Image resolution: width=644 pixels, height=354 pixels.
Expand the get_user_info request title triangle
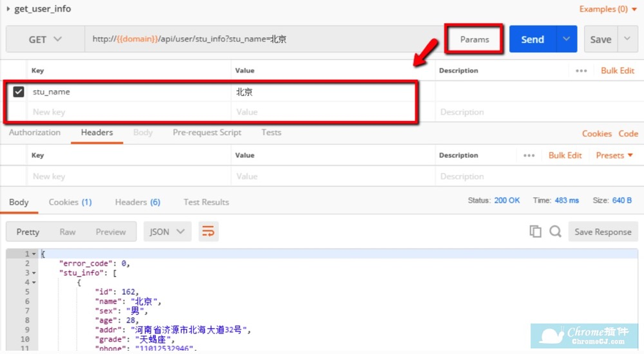[x=8, y=8]
